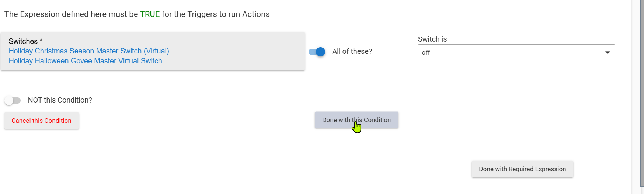Screen dimensions: 644x194
Task: Click the green TRUE word in the heading
Action: click(x=150, y=14)
